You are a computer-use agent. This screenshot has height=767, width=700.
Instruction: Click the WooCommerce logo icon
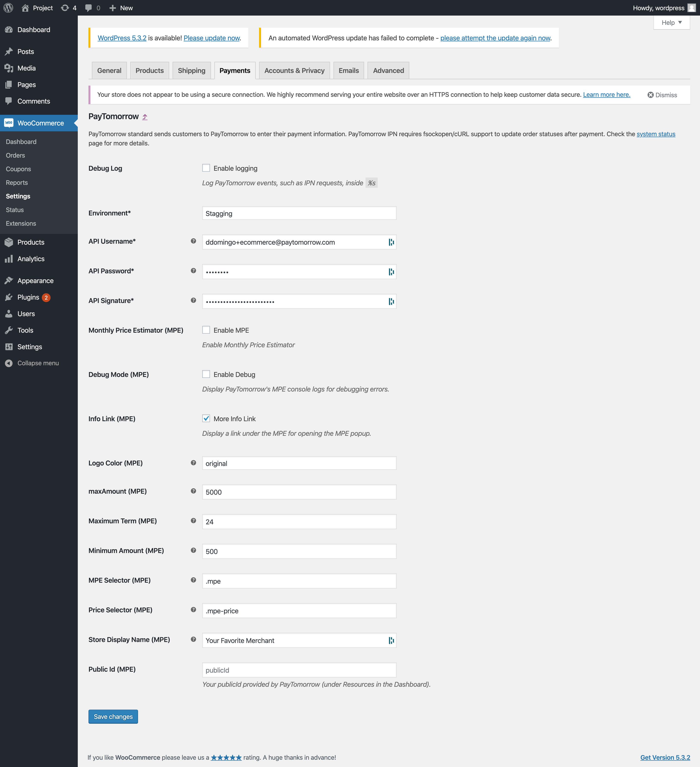coord(9,123)
